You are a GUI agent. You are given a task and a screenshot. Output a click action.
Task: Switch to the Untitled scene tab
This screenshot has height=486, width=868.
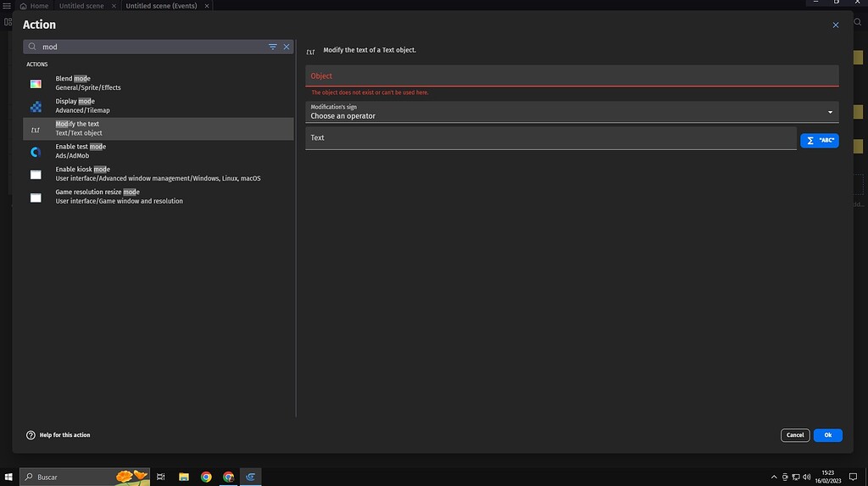pyautogui.click(x=81, y=6)
